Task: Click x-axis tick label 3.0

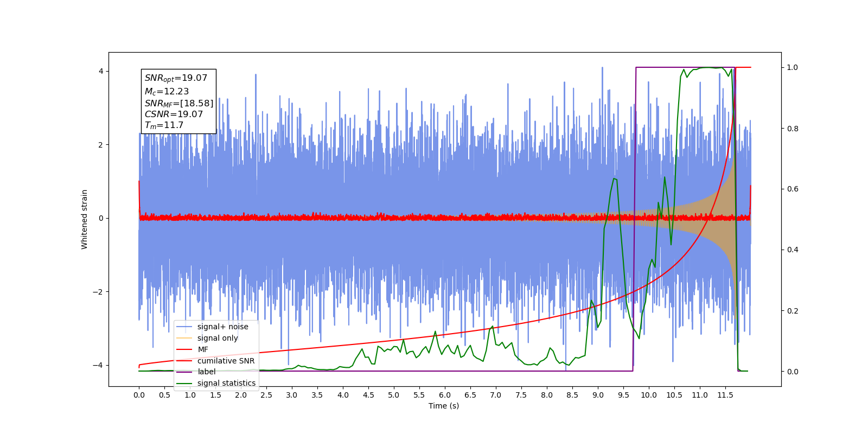Action: [x=292, y=395]
